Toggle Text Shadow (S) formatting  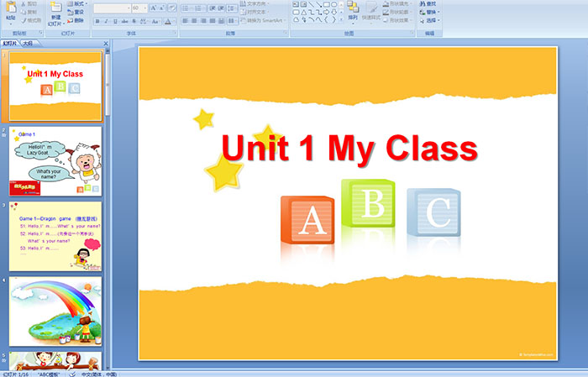click(x=134, y=21)
